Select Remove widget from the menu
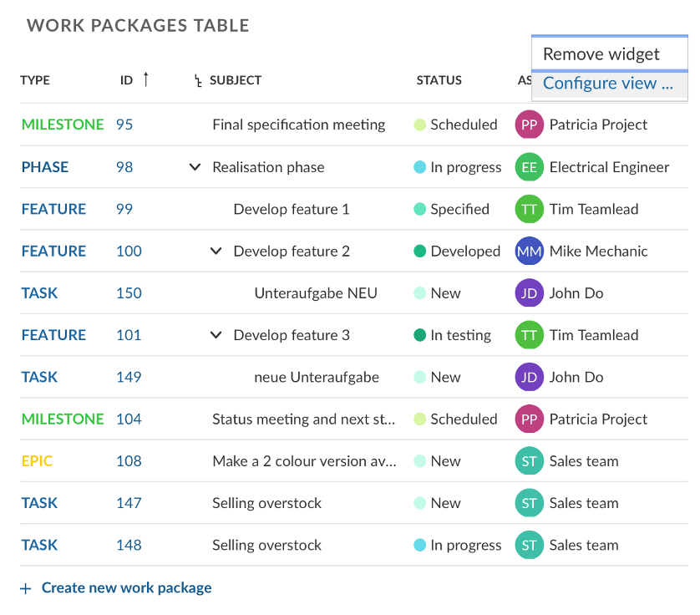This screenshot has height=615, width=700. pyautogui.click(x=609, y=53)
